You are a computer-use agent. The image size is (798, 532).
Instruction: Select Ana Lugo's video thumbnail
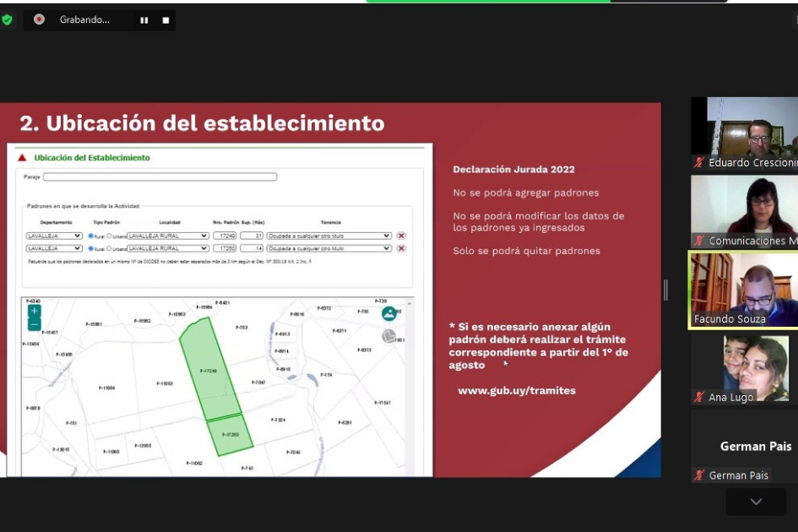click(x=745, y=370)
